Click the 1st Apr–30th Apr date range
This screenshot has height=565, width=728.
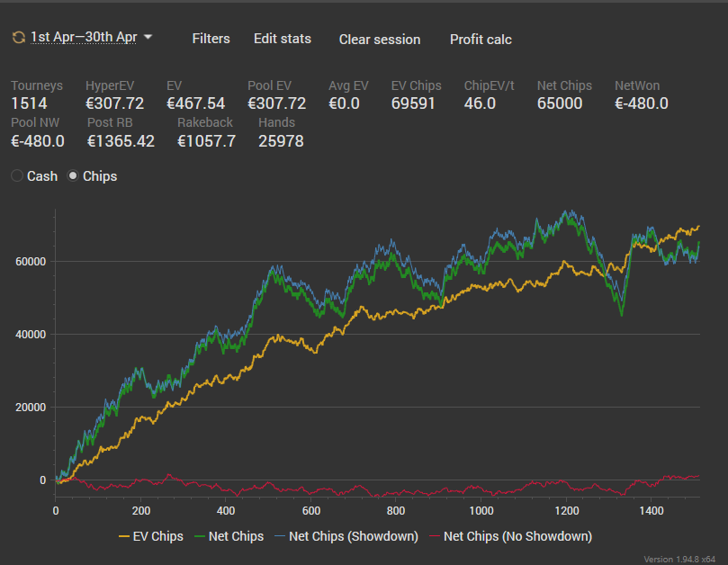84,37
